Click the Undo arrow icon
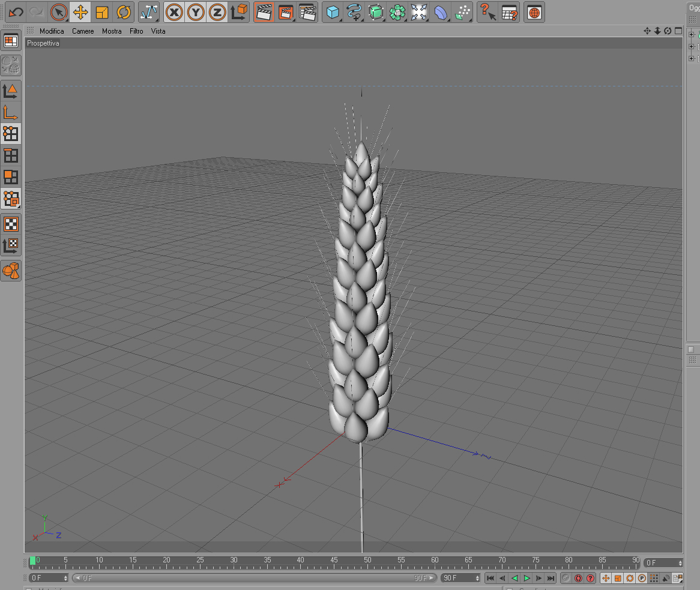The width and height of the screenshot is (700, 590). click(16, 12)
